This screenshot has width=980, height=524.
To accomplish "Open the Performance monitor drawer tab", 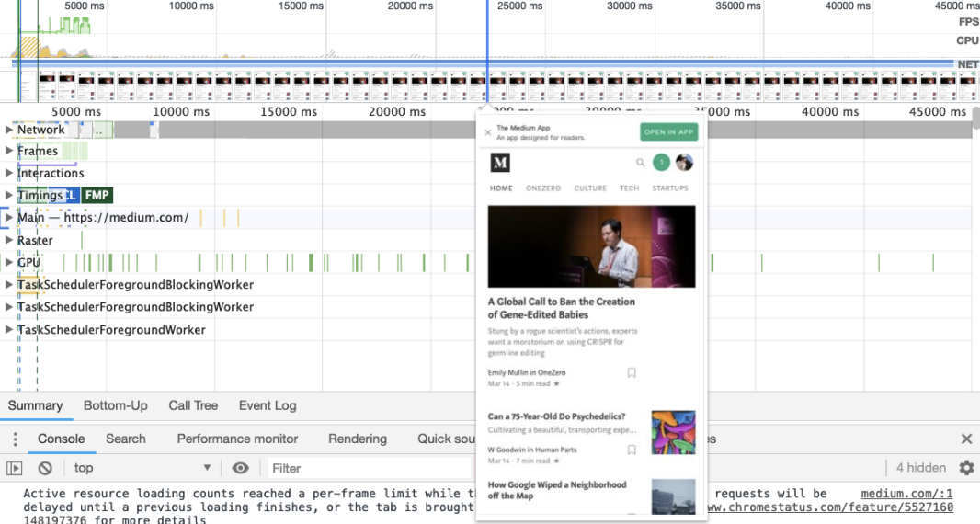I will (237, 439).
